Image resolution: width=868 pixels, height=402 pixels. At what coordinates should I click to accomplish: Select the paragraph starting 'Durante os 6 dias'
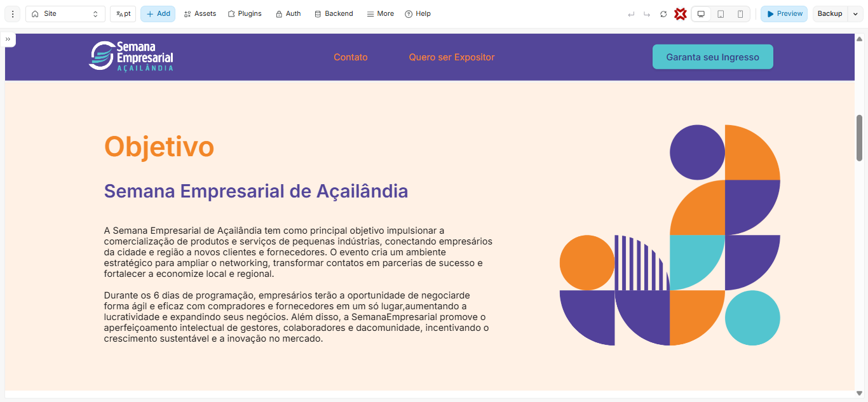pos(297,317)
